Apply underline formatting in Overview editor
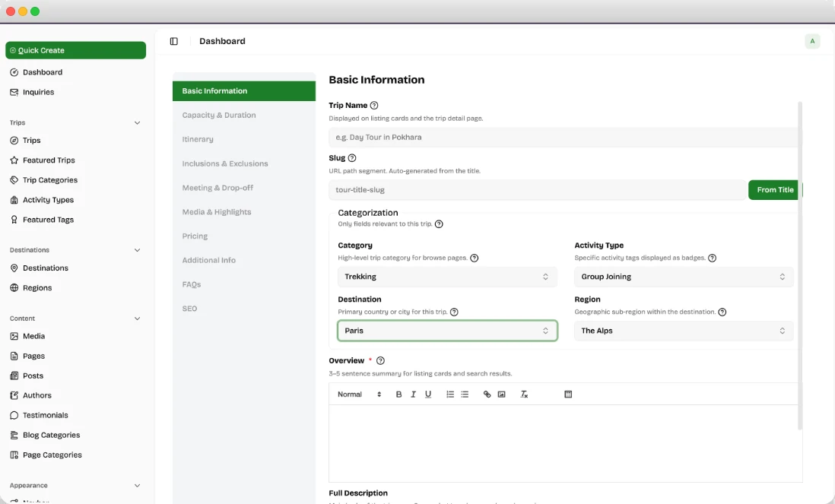Viewport: 835px width, 504px height. click(x=428, y=395)
